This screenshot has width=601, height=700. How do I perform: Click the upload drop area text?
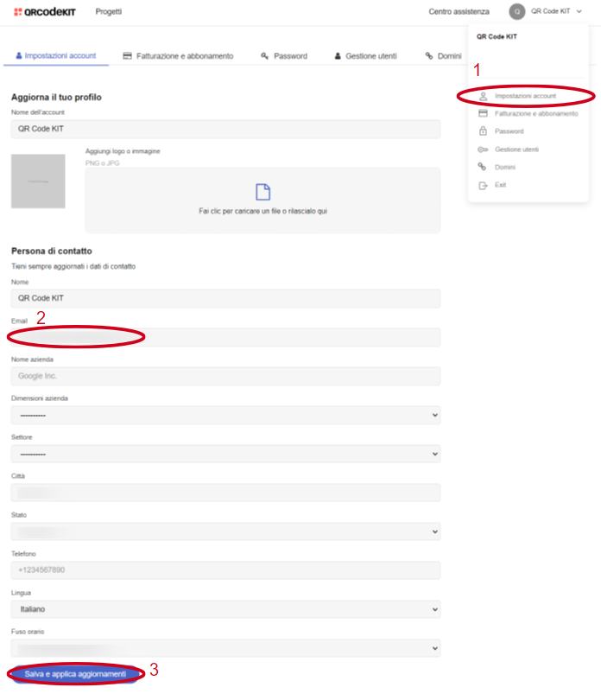(263, 211)
